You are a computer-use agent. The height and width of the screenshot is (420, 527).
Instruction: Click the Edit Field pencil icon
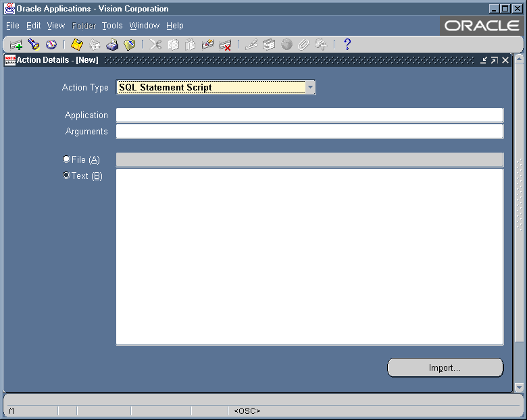click(251, 45)
